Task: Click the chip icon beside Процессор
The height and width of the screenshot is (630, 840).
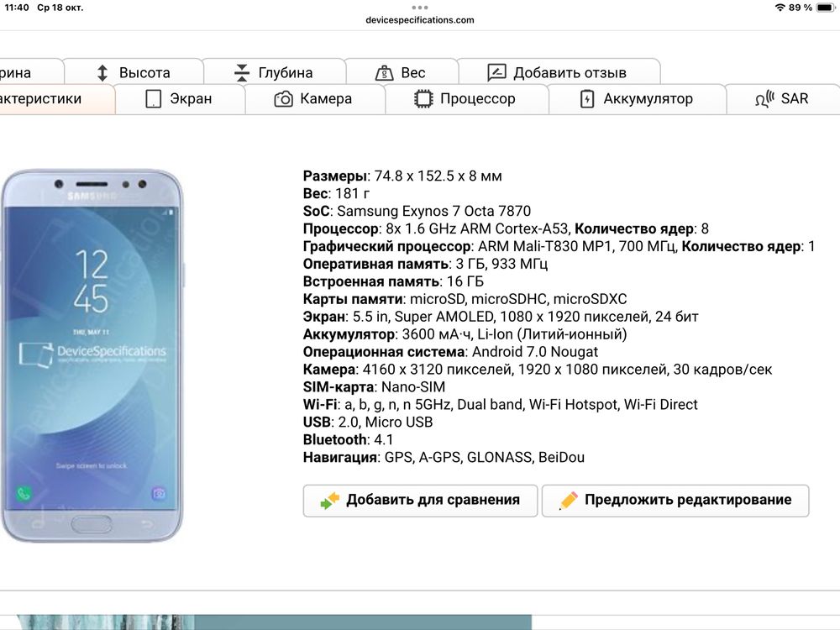Action: coord(423,99)
